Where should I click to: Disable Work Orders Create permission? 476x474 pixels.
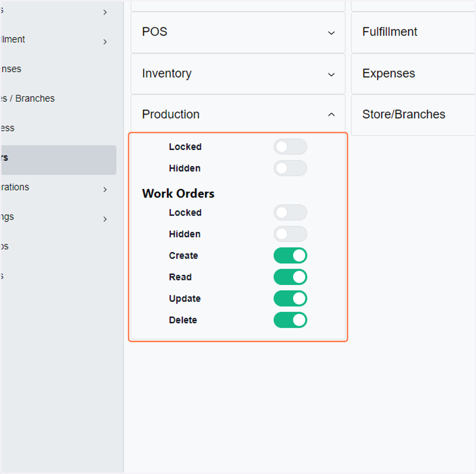(290, 255)
